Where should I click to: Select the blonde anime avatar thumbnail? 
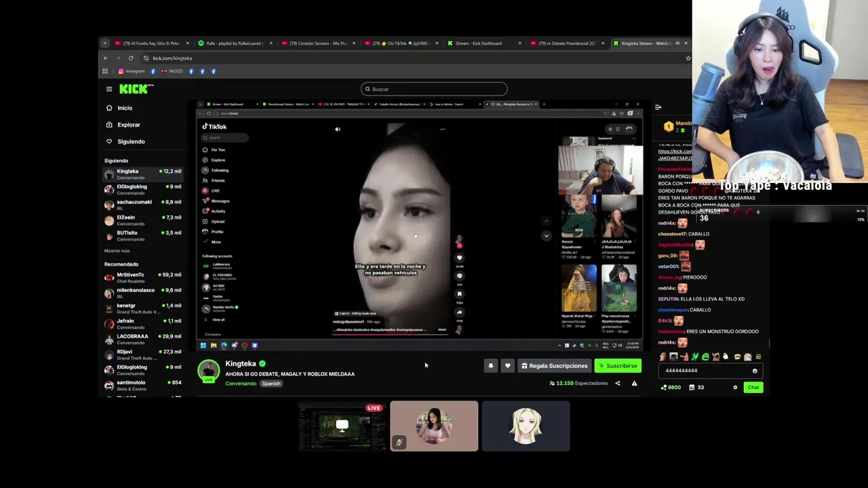(526, 426)
